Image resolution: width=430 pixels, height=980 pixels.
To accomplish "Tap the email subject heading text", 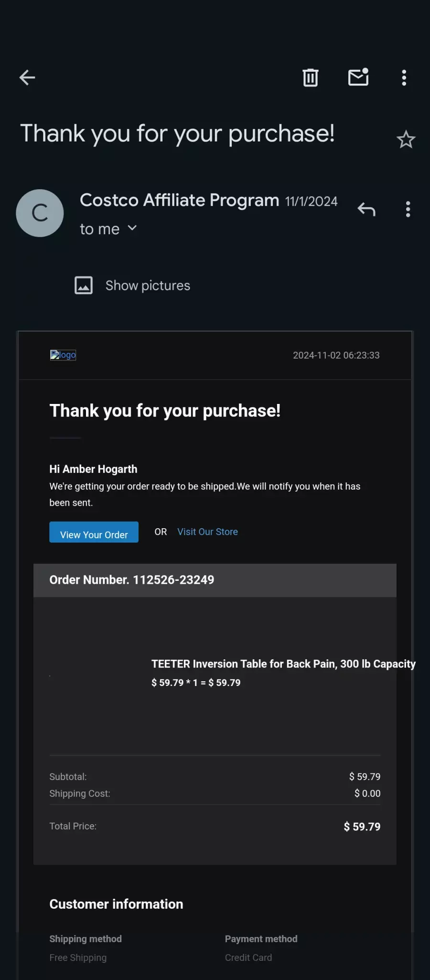I will click(x=177, y=133).
